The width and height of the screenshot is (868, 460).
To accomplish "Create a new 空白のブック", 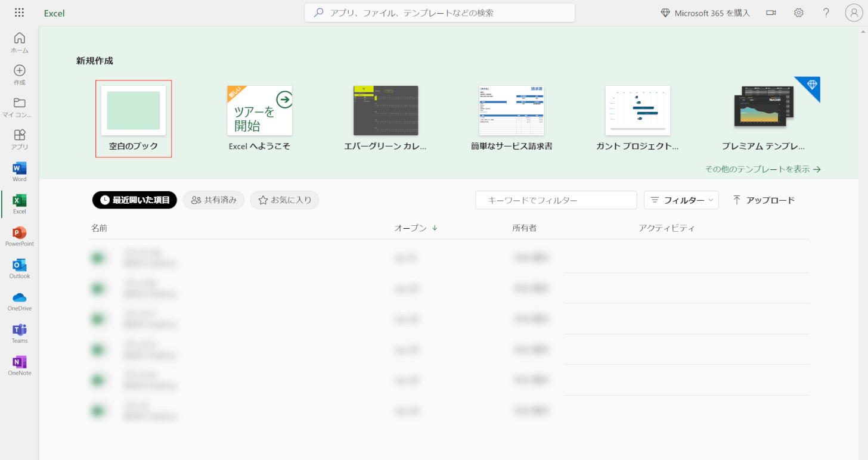I will click(134, 111).
